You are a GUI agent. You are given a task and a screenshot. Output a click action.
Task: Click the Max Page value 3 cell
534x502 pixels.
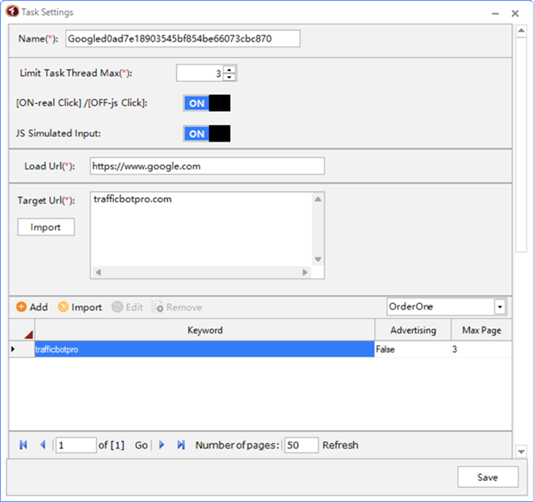481,349
